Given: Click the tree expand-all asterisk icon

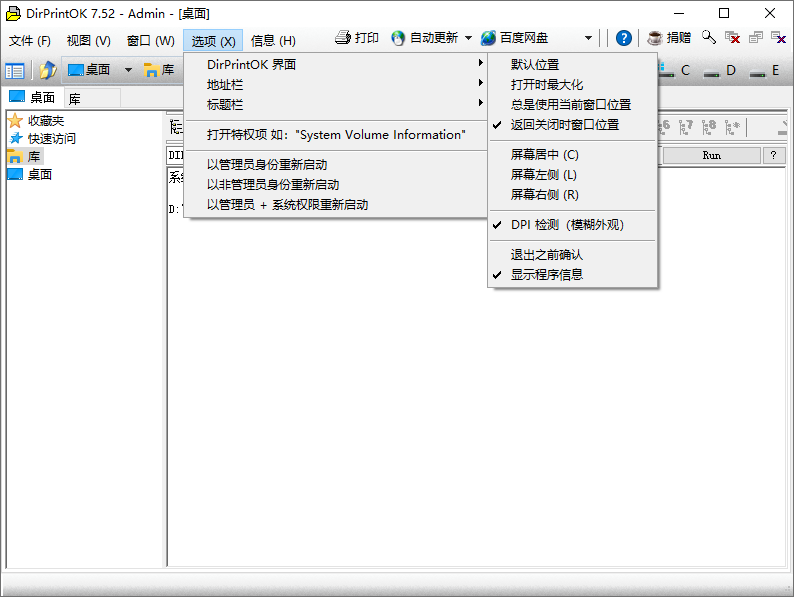Looking at the screenshot, I should tap(732, 127).
